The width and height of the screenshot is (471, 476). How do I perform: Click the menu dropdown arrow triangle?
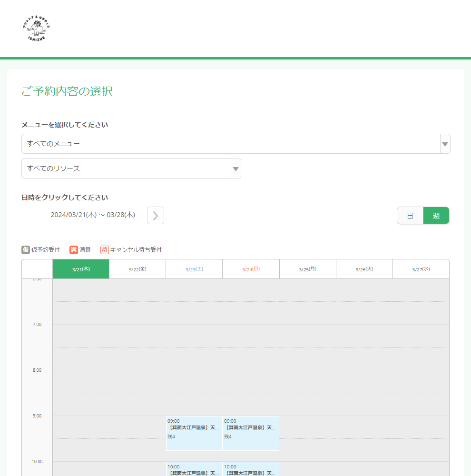tap(445, 144)
